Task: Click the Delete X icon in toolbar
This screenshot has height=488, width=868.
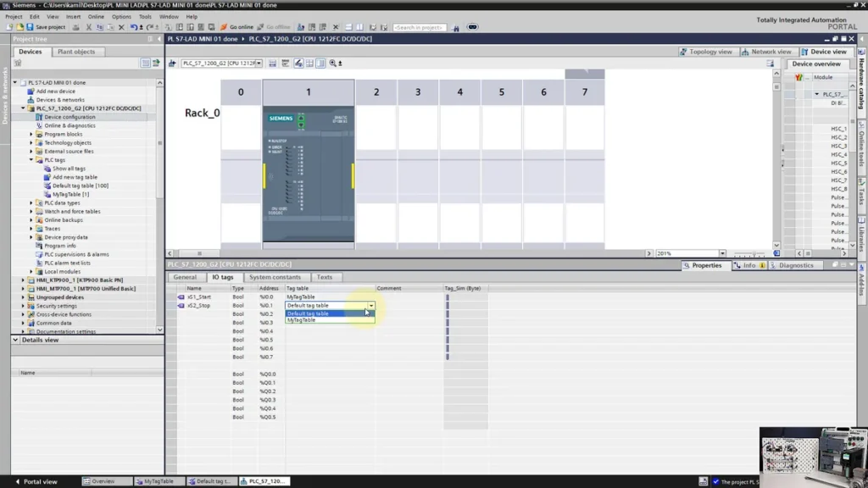Action: (121, 27)
